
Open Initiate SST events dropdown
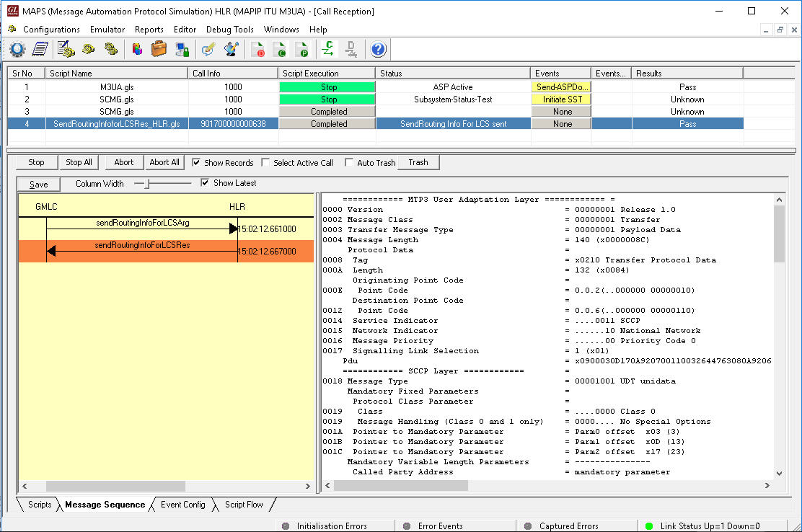click(x=561, y=99)
